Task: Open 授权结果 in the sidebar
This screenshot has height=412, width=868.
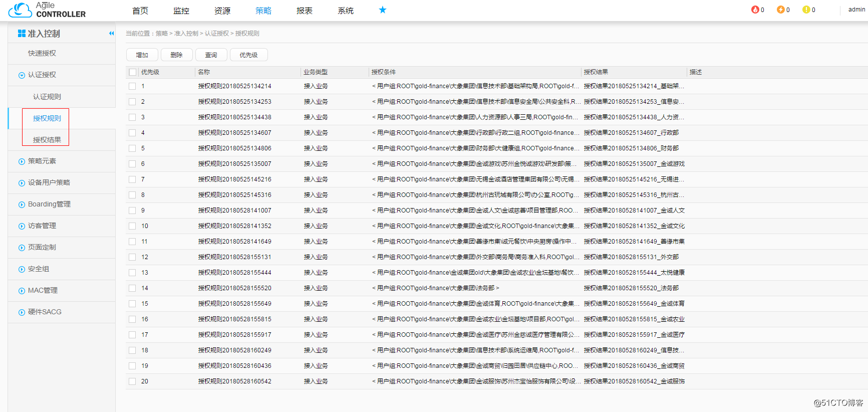Action: 47,140
